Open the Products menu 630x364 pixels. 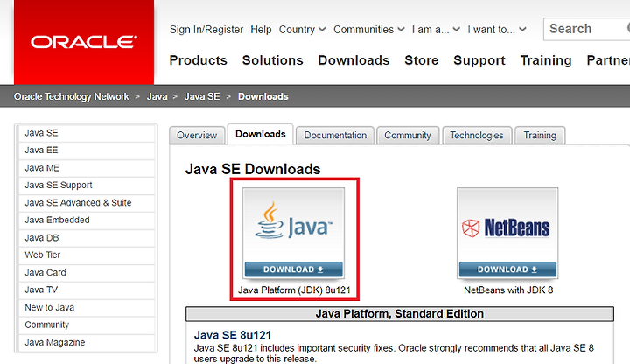pyautogui.click(x=198, y=60)
